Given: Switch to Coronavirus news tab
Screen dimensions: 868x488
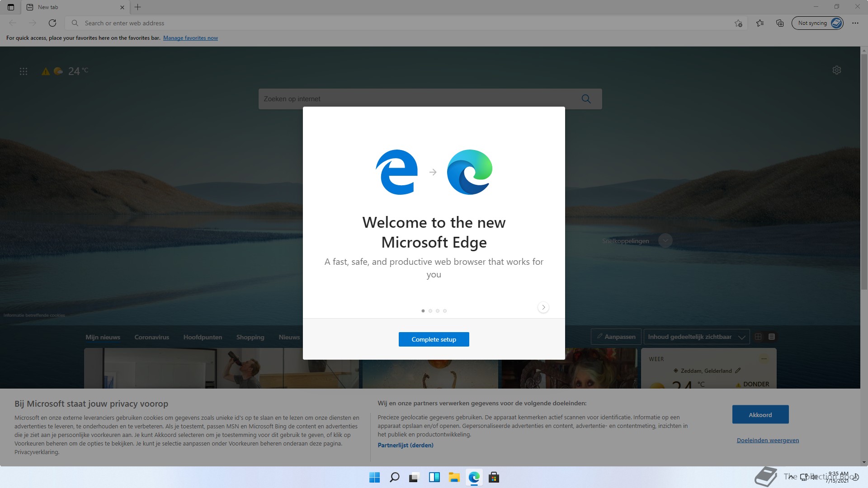Looking at the screenshot, I should pos(152,337).
